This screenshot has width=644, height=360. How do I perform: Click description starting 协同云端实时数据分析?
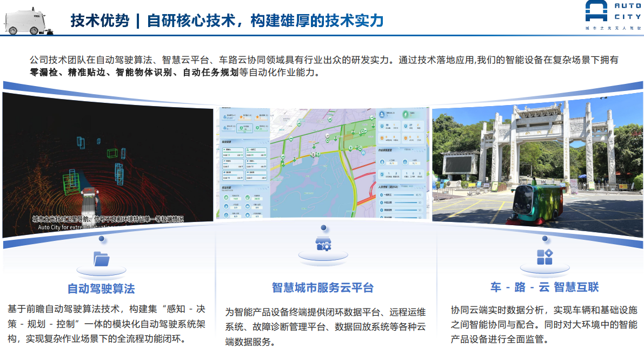(x=544, y=324)
